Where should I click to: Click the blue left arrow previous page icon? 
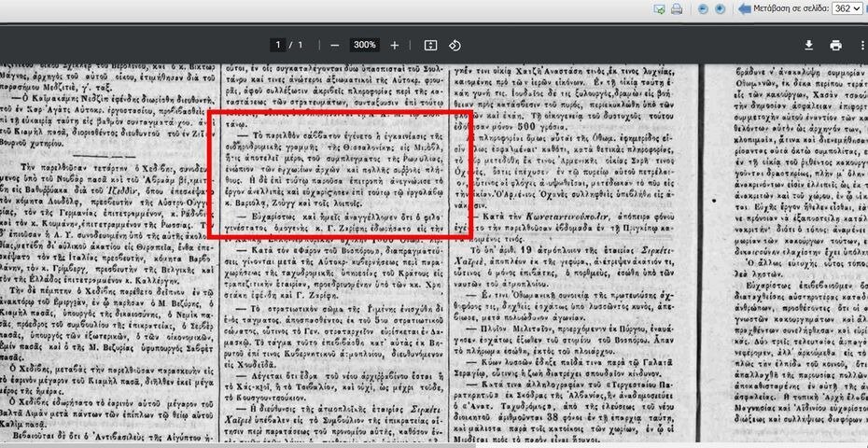pos(745,8)
